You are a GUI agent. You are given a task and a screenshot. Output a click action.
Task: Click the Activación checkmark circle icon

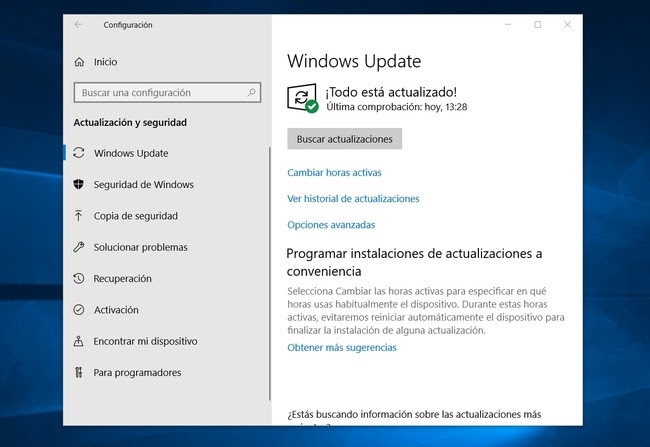(x=79, y=310)
